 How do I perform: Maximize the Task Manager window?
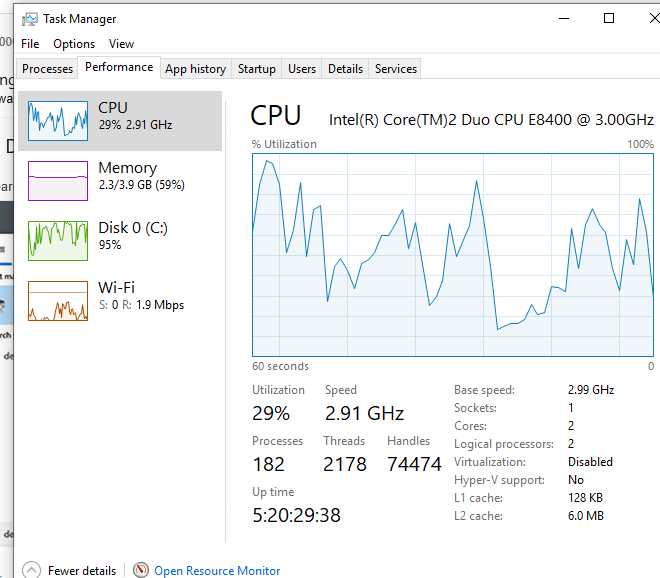click(x=609, y=19)
